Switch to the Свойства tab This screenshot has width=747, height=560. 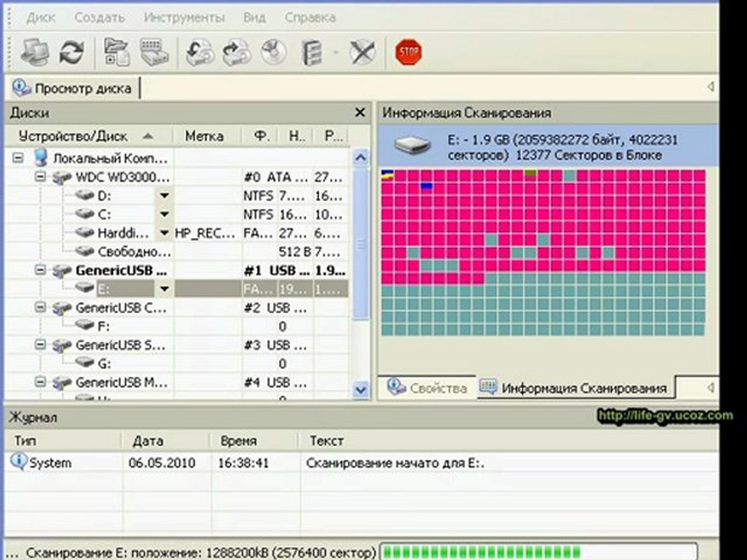coord(427,387)
